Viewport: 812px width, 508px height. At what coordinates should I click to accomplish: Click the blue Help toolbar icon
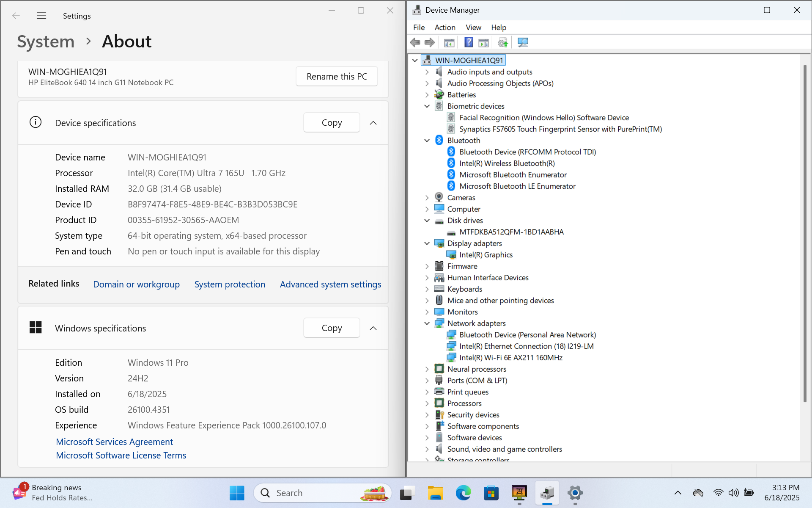[x=469, y=42]
